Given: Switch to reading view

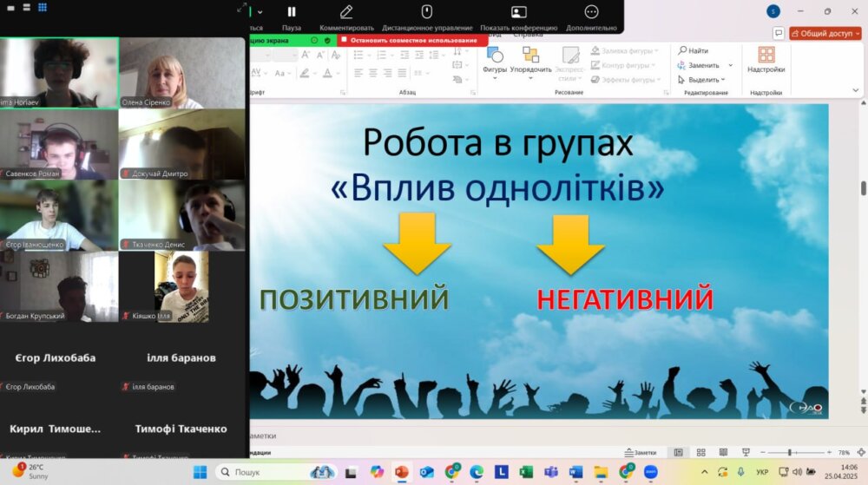Looking at the screenshot, I should pyautogui.click(x=723, y=452).
